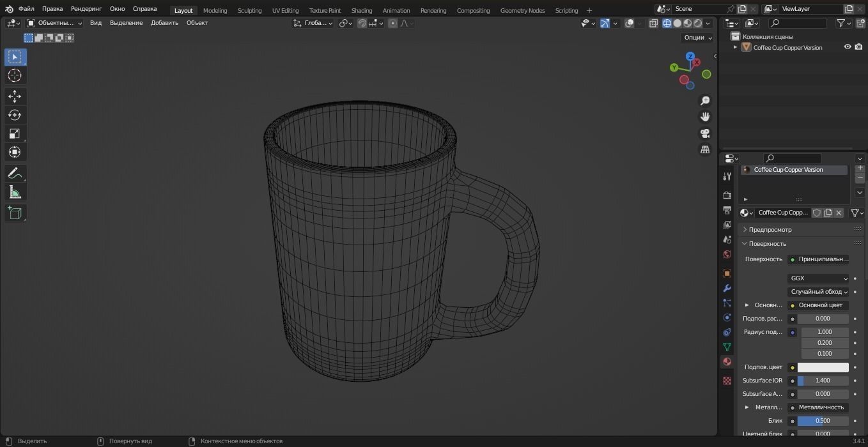Screen dimensions: 868x447
Task: Open the Global transform orientation dropdown
Action: tap(313, 23)
